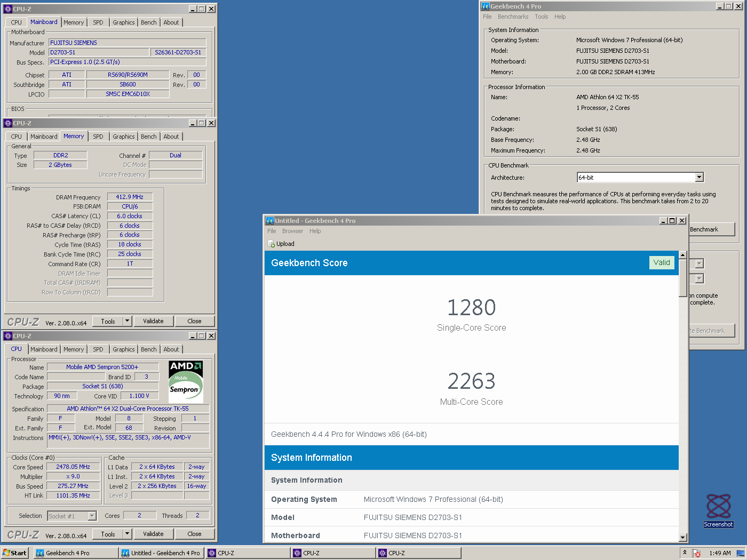Click the Windows Start button
The height and width of the screenshot is (560, 747).
(x=15, y=553)
